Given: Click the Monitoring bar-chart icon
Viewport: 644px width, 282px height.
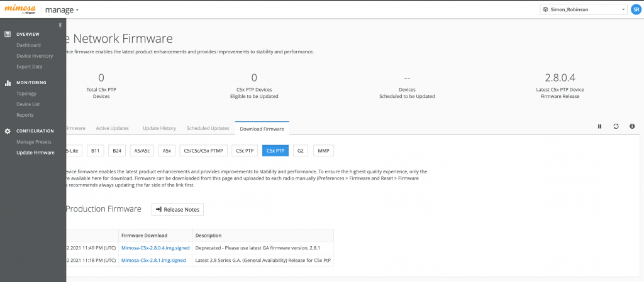Looking at the screenshot, I should (8, 82).
